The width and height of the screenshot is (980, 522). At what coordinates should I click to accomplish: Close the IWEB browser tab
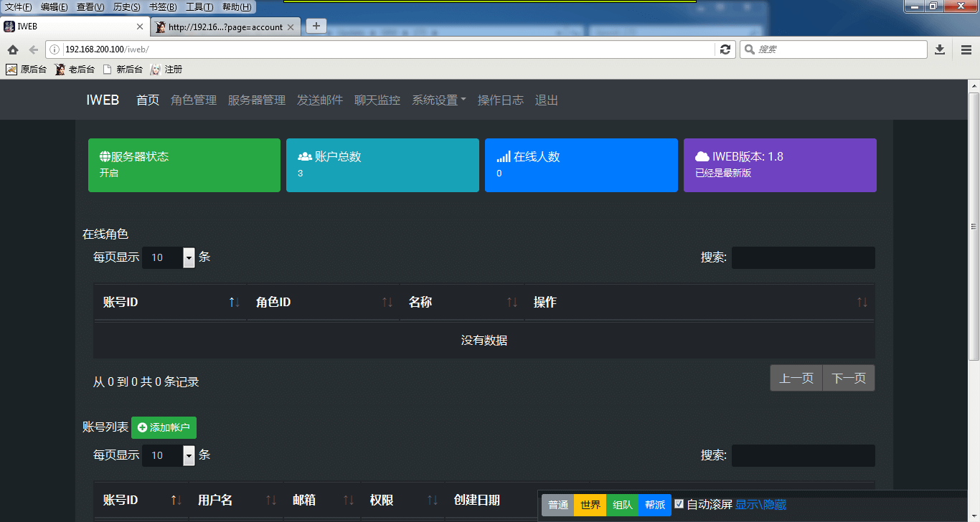coord(140,27)
